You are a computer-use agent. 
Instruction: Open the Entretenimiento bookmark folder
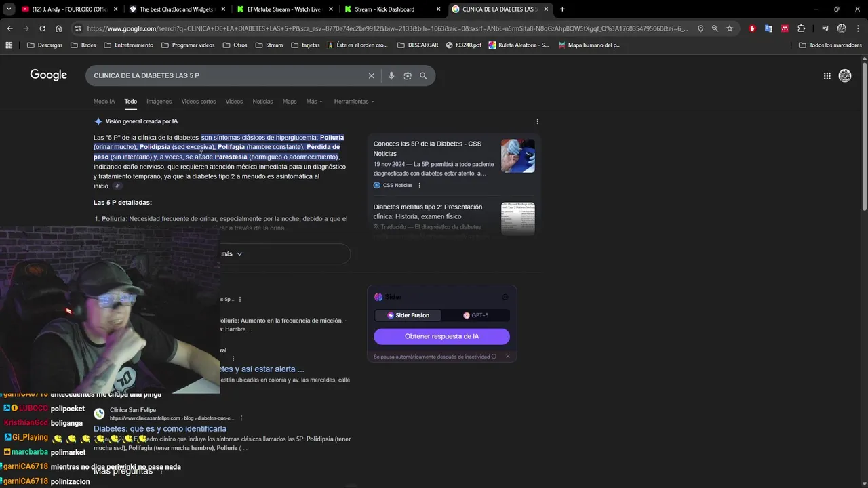click(x=128, y=45)
